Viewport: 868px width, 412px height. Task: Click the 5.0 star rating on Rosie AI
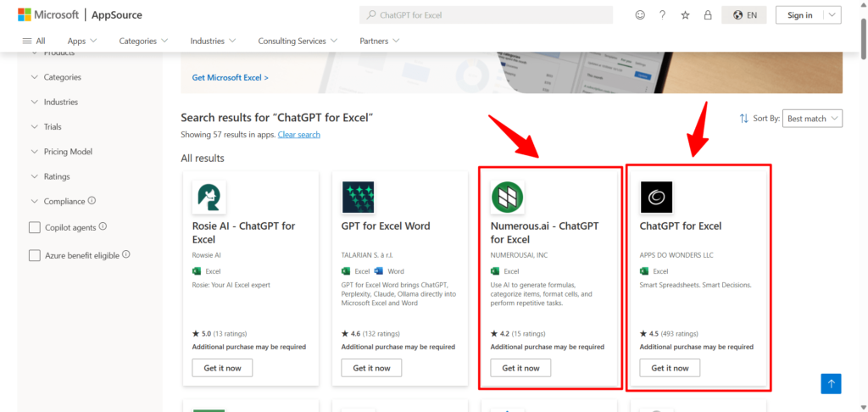[202, 334]
